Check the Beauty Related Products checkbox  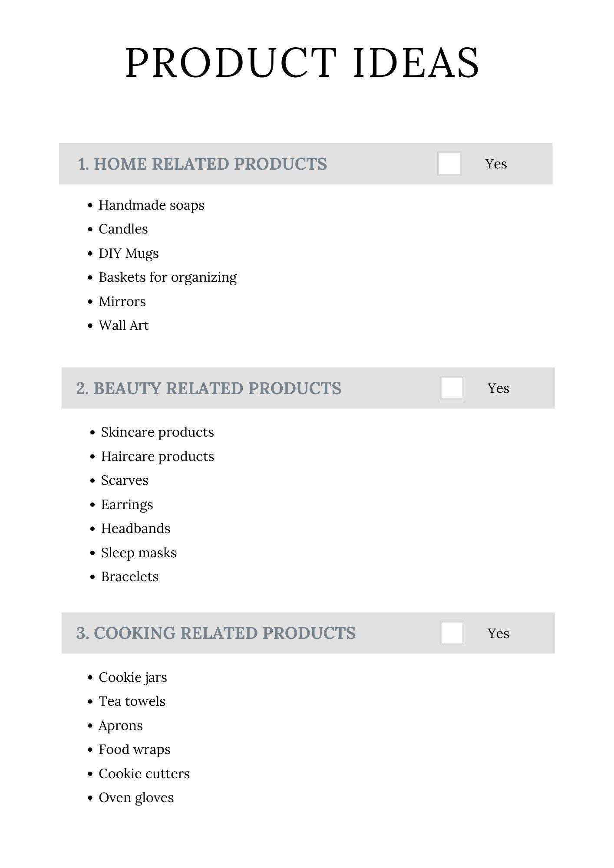(x=452, y=388)
